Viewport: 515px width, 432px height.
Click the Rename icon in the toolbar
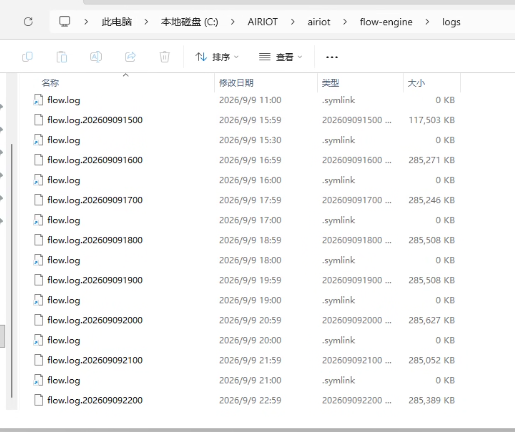point(96,57)
